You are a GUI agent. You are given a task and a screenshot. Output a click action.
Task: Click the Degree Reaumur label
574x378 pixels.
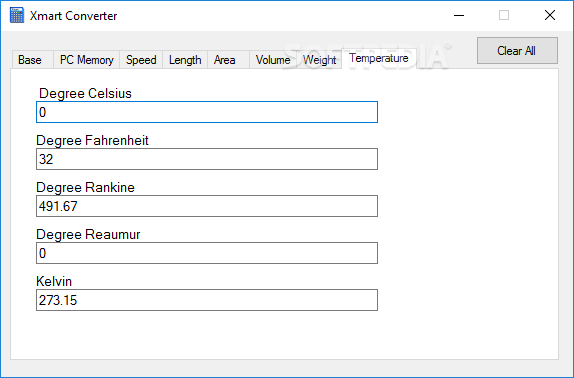tap(88, 235)
